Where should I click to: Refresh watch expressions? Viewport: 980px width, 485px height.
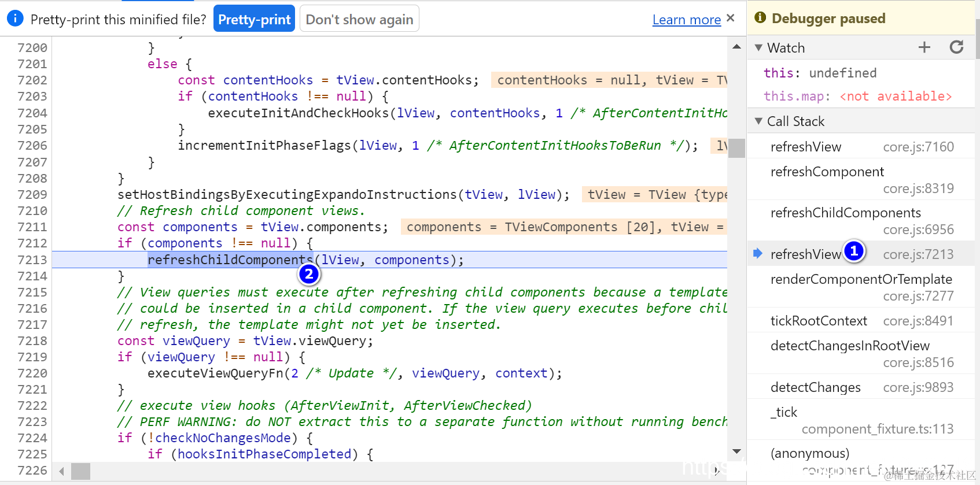tap(956, 47)
